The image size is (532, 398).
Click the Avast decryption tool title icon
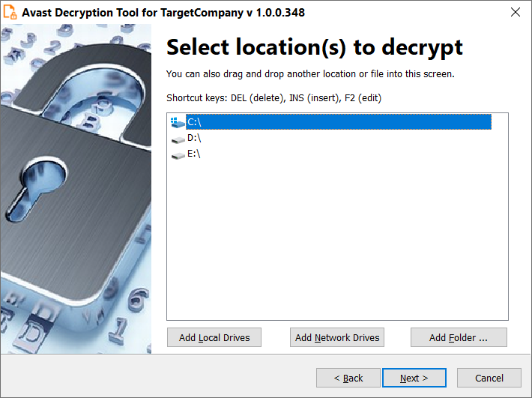click(10, 12)
